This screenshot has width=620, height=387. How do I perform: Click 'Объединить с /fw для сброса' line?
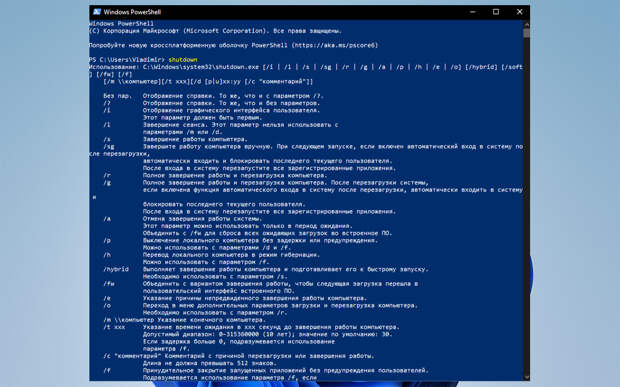(267, 233)
